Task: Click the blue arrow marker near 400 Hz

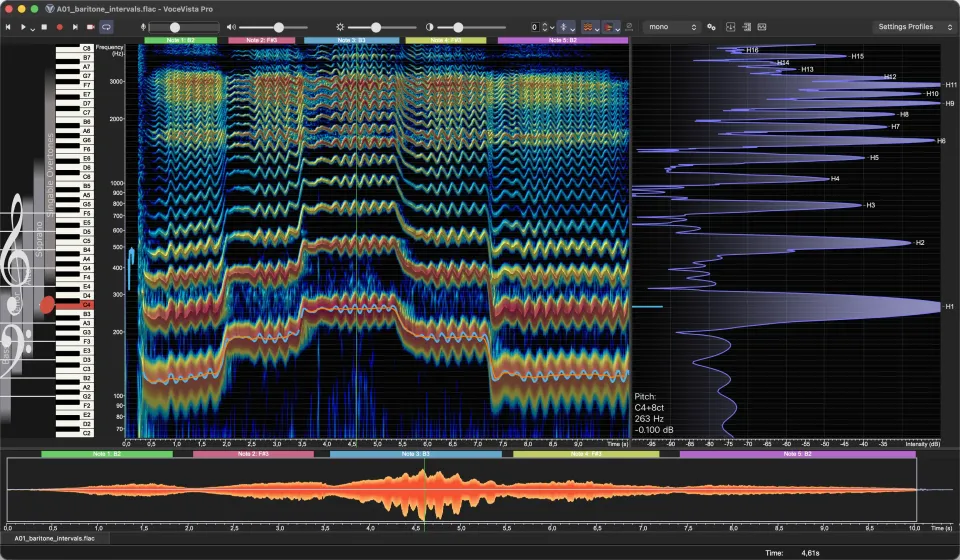Action: 130,267
